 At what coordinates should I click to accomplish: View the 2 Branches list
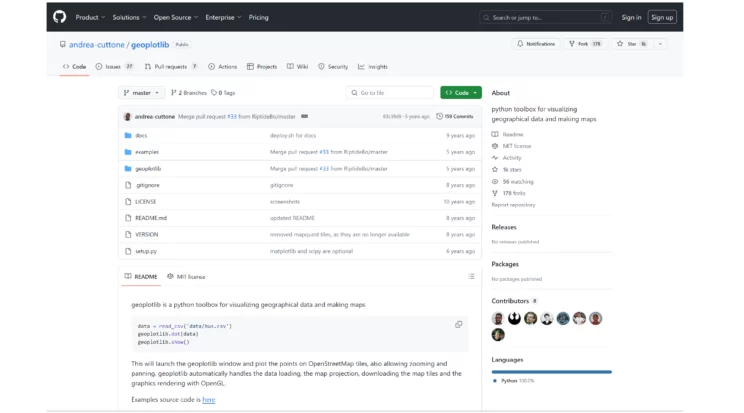pyautogui.click(x=189, y=93)
